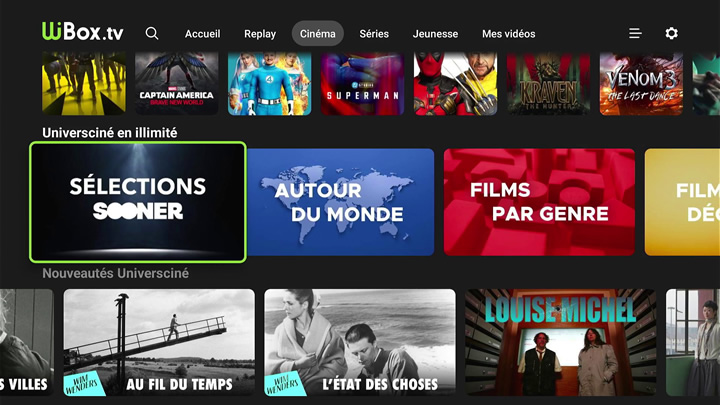Viewport: 720px width, 405px height.
Task: Go to Mes vidéos
Action: click(508, 34)
